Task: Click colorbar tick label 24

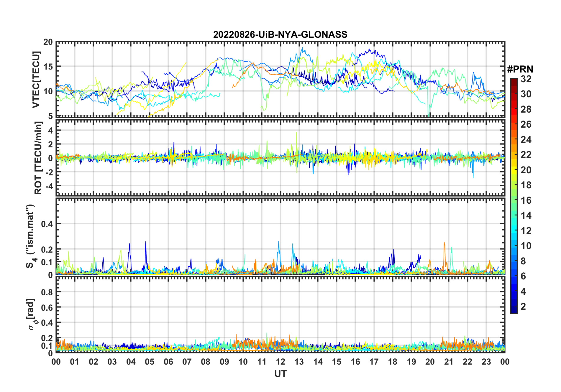Action: click(x=526, y=139)
